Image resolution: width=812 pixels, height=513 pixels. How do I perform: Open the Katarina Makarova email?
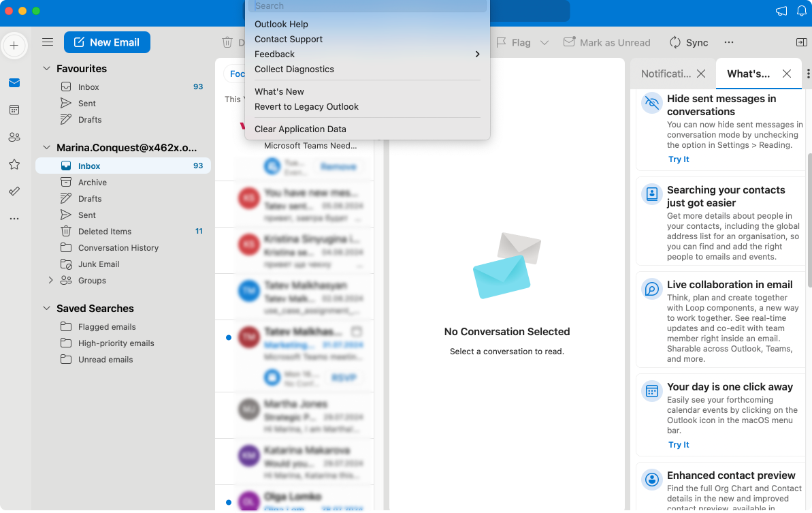294,462
